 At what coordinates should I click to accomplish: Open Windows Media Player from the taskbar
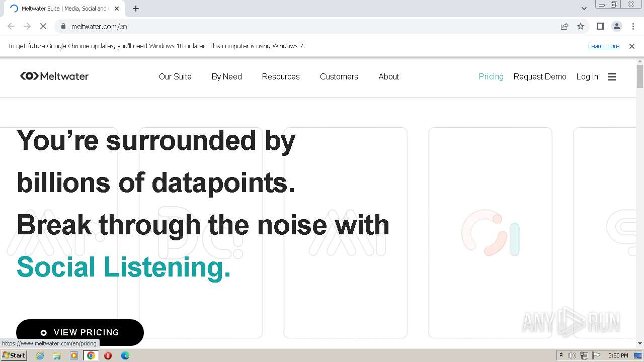[x=74, y=355]
